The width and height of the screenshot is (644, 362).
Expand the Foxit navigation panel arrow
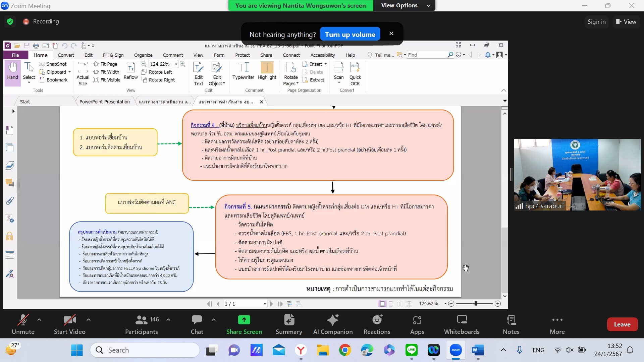(13, 111)
